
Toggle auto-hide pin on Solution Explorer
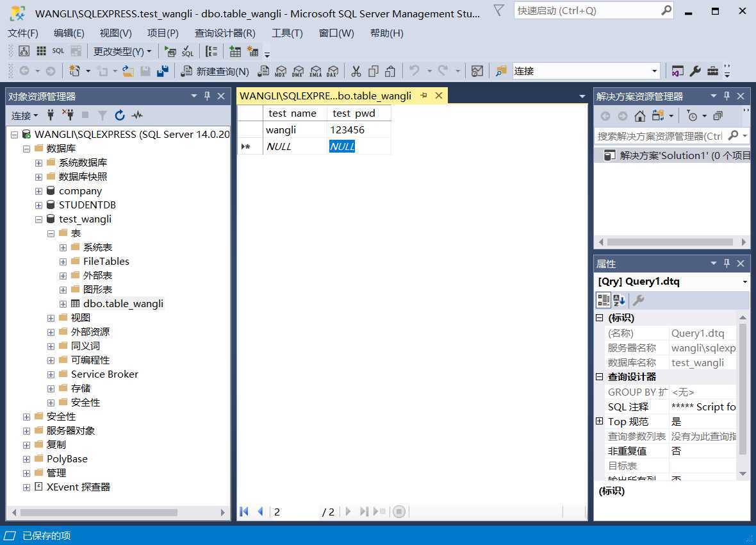tap(727, 96)
